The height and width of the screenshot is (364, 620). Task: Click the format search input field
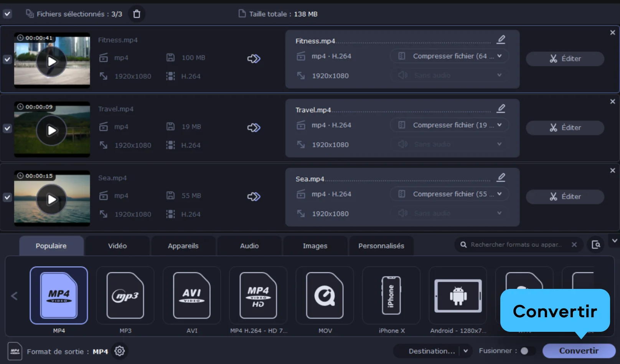pyautogui.click(x=516, y=244)
